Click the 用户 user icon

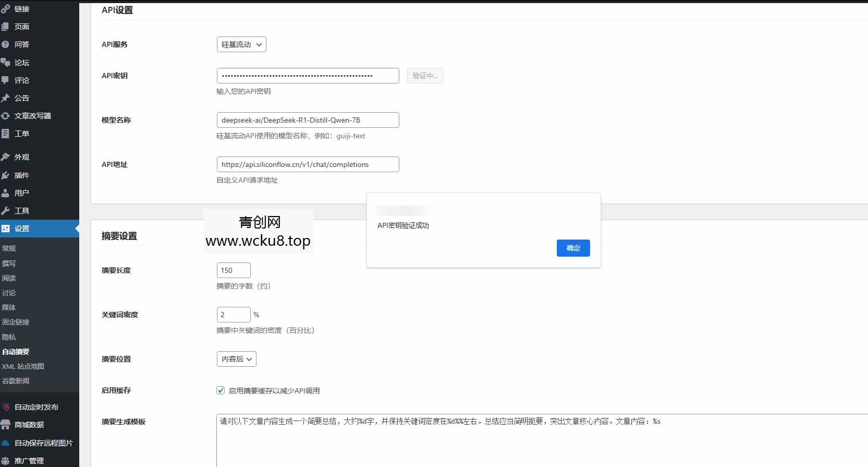(5, 193)
